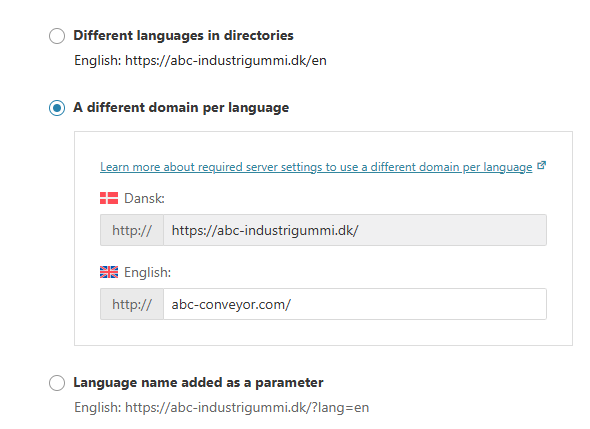Click the UK flag icon
The width and height of the screenshot is (590, 429).
(x=109, y=272)
